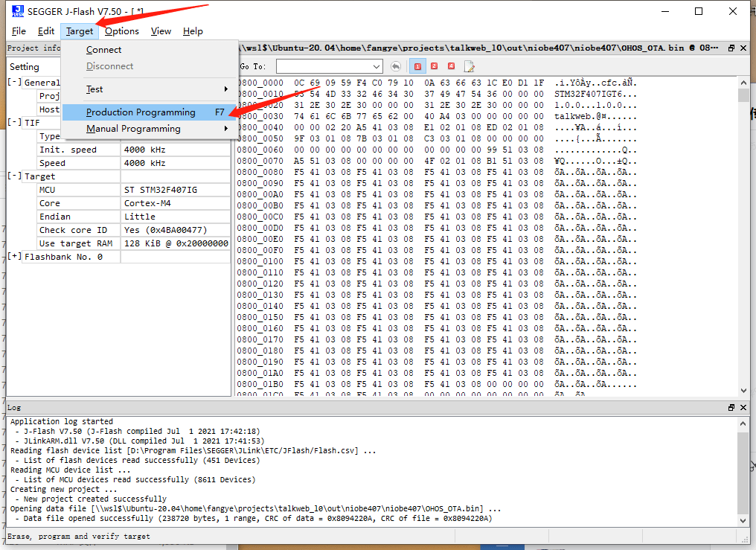Collapse the General settings group
The width and height of the screenshot is (756, 550).
click(x=14, y=82)
